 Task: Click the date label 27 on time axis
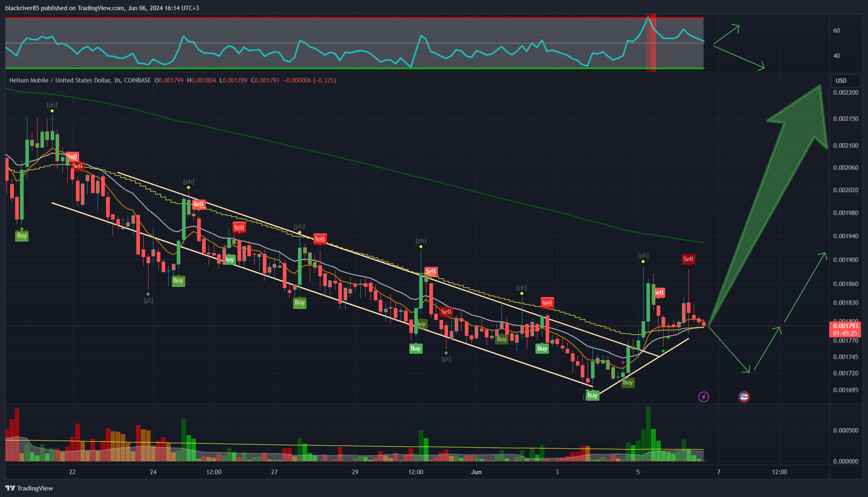(274, 472)
